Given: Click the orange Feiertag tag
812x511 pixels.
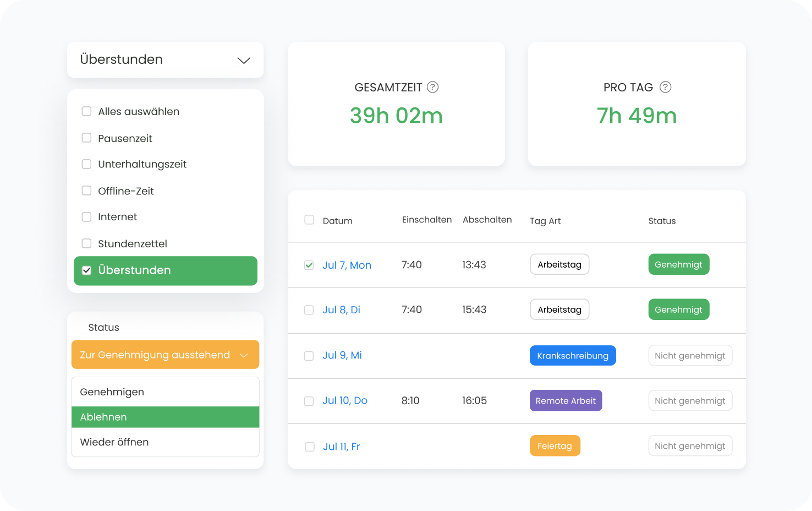Looking at the screenshot, I should click(x=555, y=446).
